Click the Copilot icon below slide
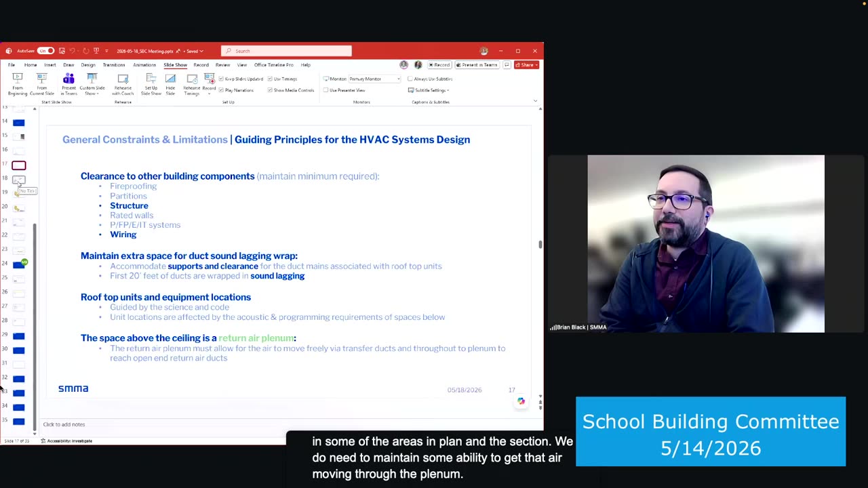The width and height of the screenshot is (868, 488). [x=521, y=401]
